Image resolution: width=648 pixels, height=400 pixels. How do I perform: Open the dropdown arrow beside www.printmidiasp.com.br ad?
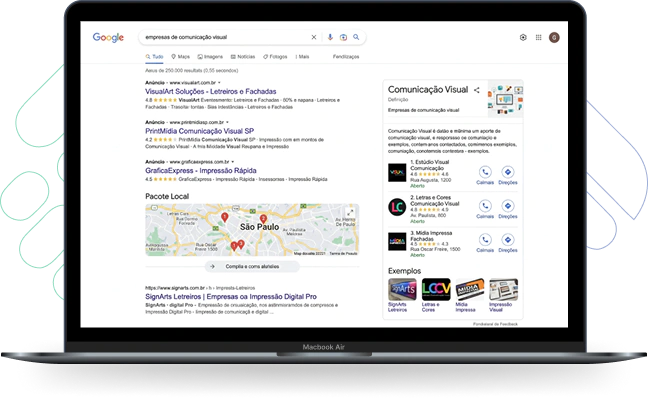(227, 122)
